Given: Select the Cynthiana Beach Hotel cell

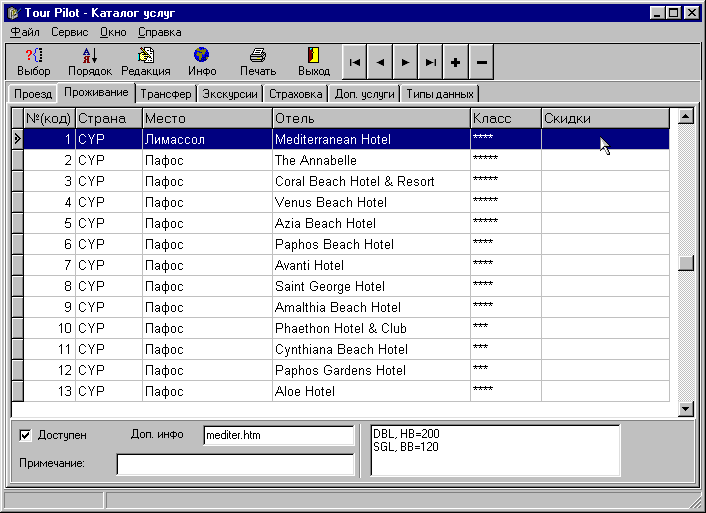Looking at the screenshot, I should (371, 349).
